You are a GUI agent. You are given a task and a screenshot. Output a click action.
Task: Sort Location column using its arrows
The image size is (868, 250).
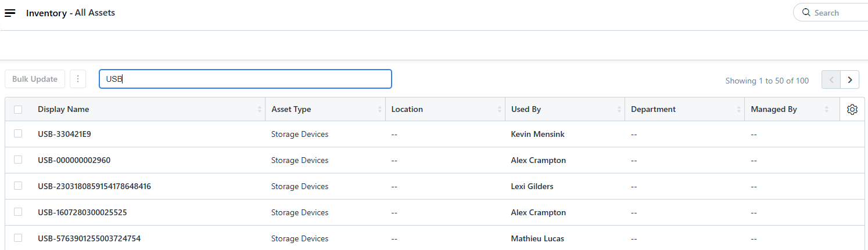point(499,109)
